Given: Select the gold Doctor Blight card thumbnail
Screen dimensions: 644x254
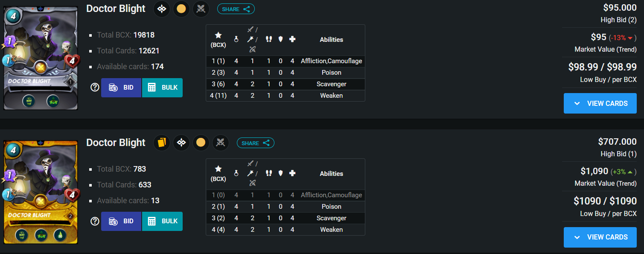Looking at the screenshot, I should pos(41,192).
